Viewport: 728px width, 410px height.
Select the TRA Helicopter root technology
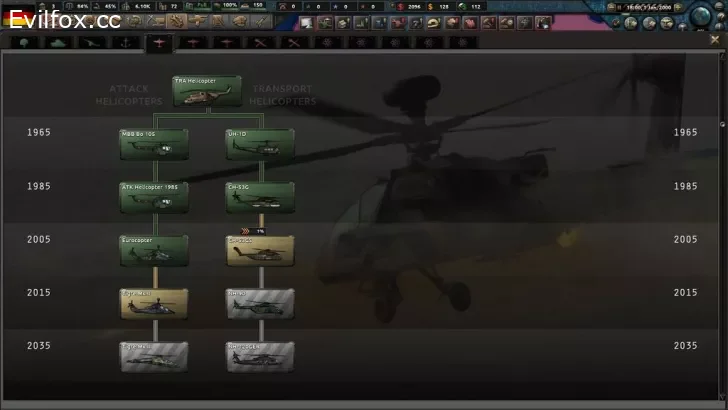tap(207, 92)
